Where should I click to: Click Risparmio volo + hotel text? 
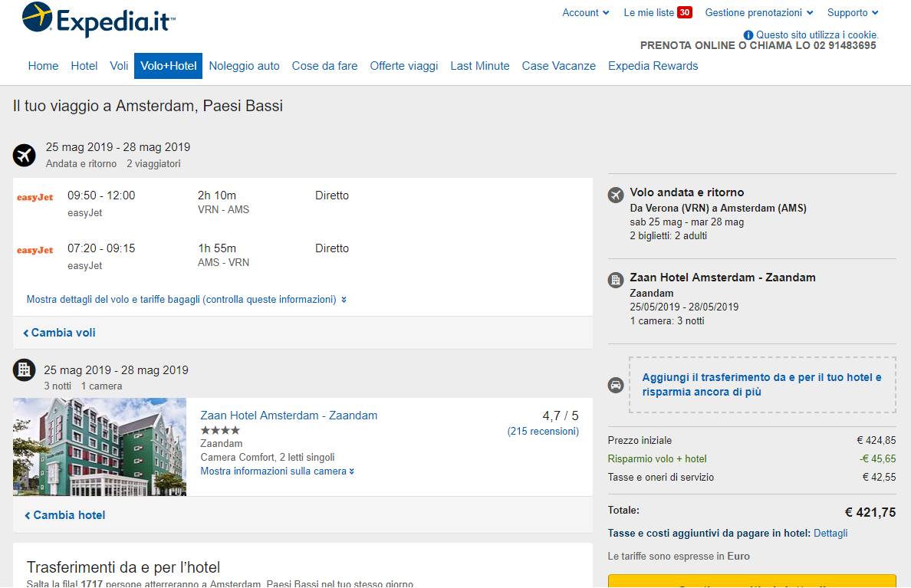click(657, 459)
